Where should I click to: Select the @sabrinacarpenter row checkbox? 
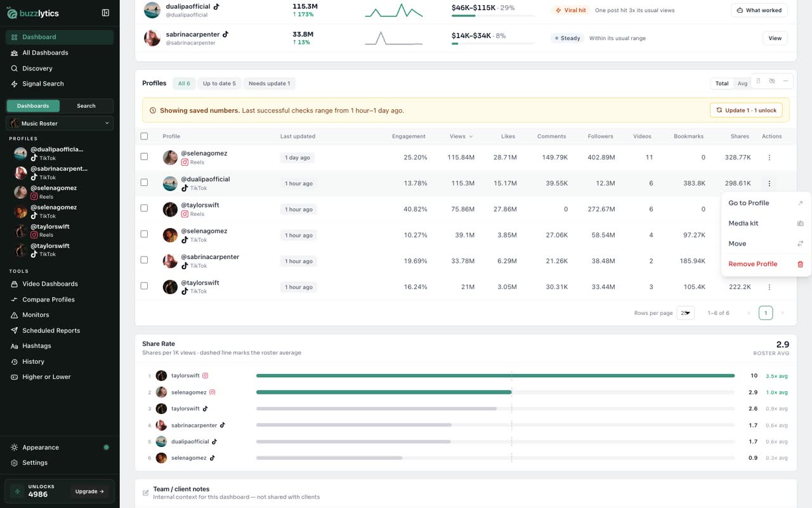[144, 260]
